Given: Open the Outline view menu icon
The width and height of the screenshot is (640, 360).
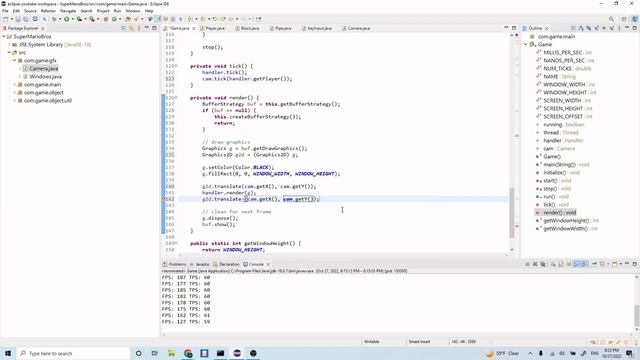Looking at the screenshot, I should (x=619, y=28).
